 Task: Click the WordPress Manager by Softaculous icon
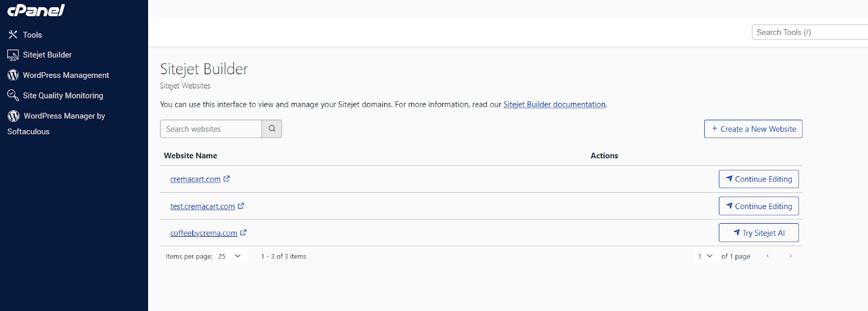[14, 116]
